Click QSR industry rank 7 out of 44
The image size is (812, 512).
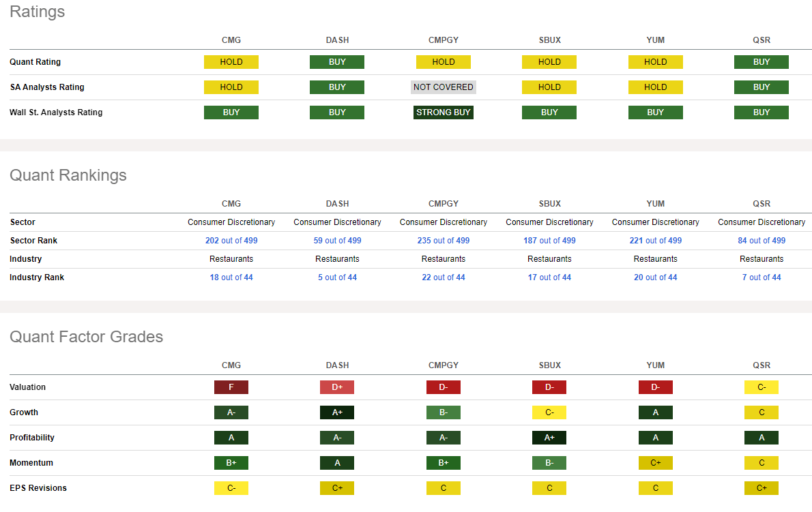point(762,277)
